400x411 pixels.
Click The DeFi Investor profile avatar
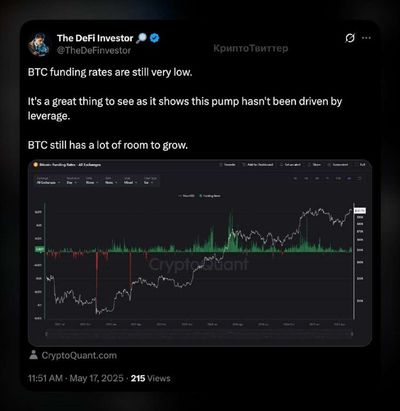point(38,45)
